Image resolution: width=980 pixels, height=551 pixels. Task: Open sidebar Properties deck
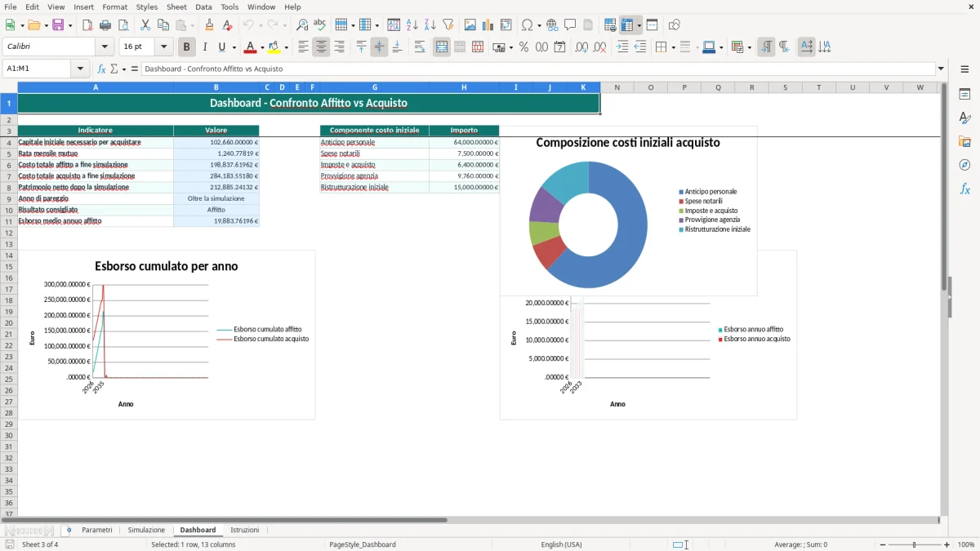(x=964, y=94)
